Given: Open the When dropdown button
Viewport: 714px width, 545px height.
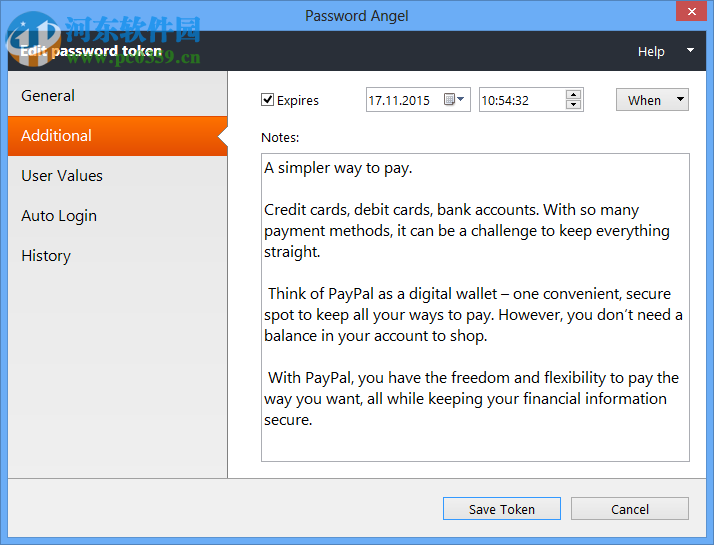Looking at the screenshot, I should pos(652,100).
